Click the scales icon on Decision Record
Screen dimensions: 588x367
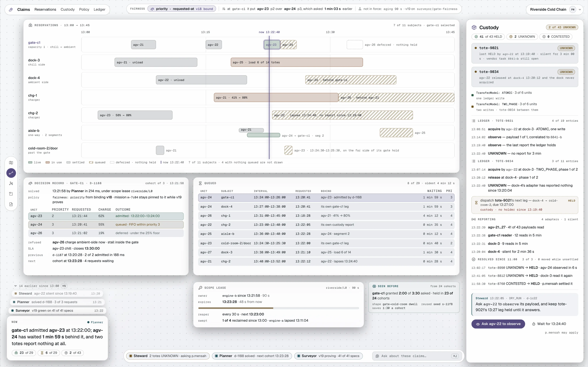[30, 183]
